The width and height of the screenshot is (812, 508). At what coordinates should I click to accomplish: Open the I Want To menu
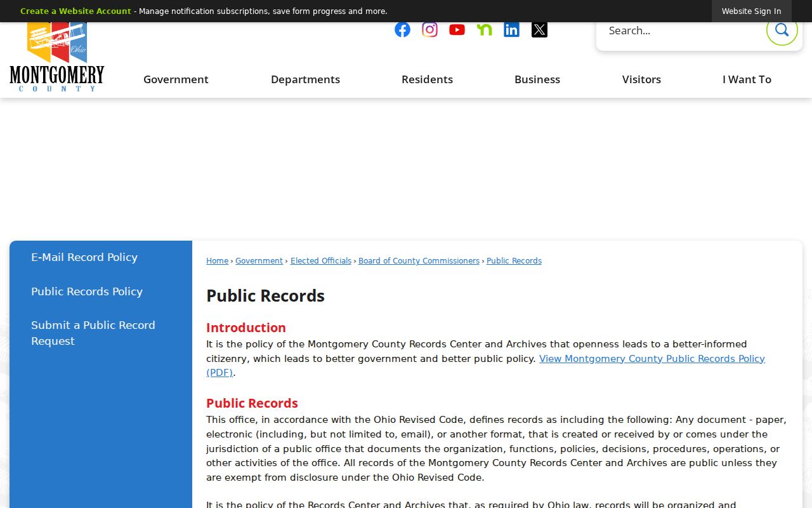[747, 79]
